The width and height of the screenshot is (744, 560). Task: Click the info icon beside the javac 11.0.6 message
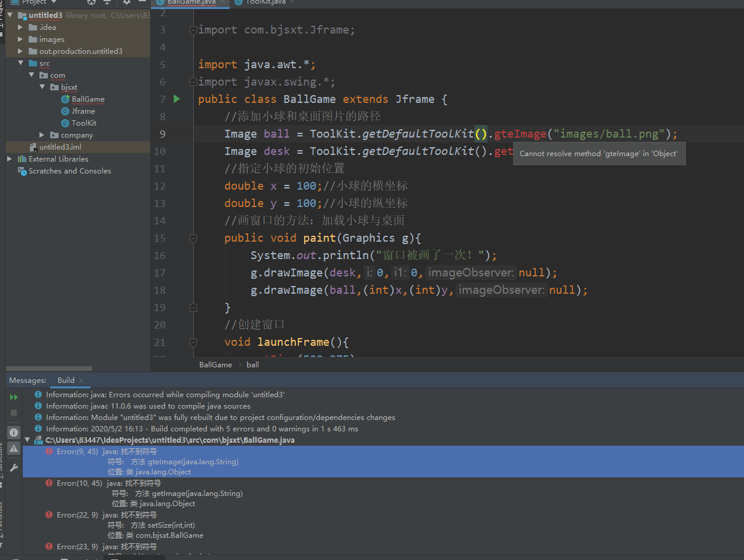[38, 406]
